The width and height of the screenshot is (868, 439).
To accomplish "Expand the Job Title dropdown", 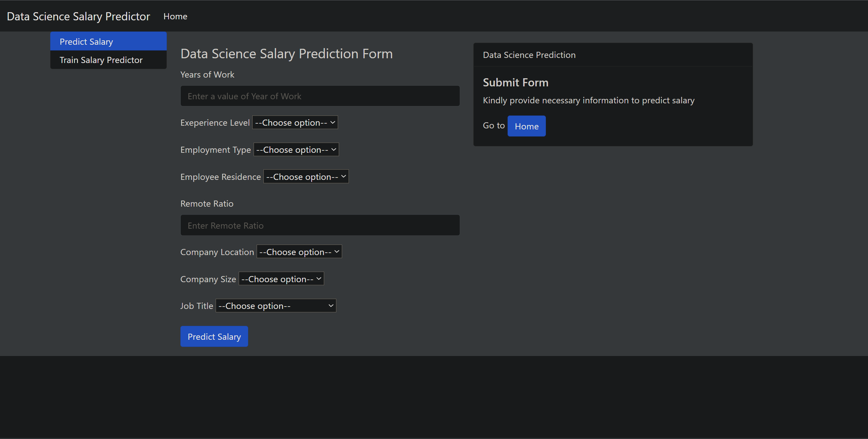I will [275, 305].
